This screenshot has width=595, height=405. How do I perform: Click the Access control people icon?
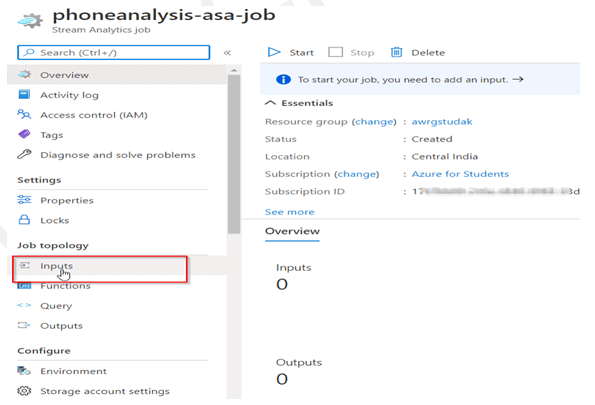[24, 114]
